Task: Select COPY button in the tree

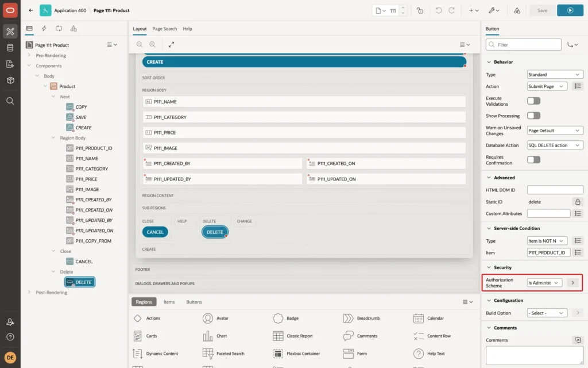Action: click(x=81, y=107)
